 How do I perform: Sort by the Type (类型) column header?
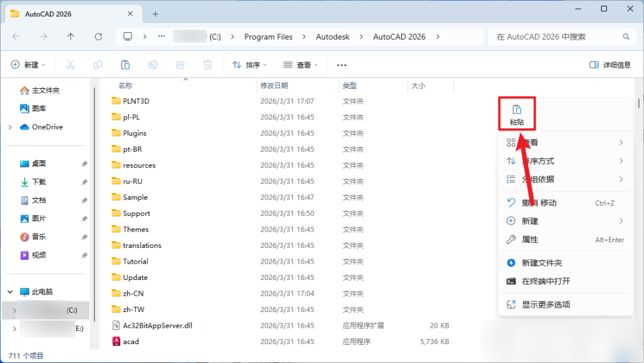point(350,86)
